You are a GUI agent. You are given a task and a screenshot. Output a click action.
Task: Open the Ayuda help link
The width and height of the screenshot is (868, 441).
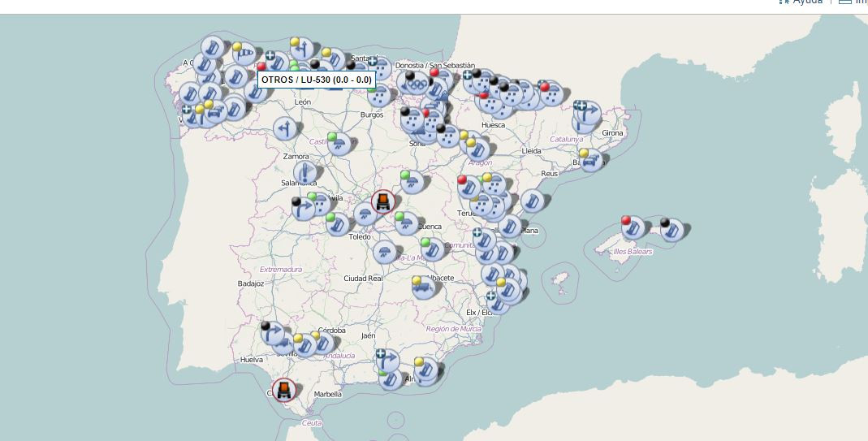(807, 2)
